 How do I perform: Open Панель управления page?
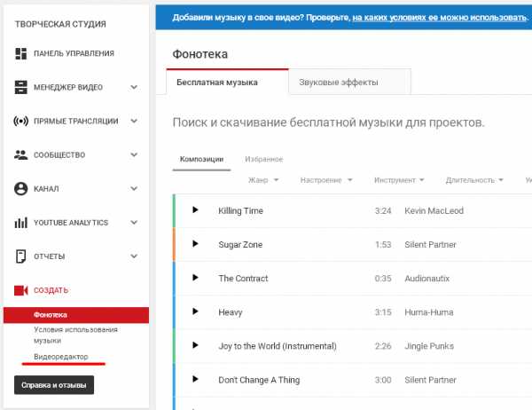(x=74, y=53)
